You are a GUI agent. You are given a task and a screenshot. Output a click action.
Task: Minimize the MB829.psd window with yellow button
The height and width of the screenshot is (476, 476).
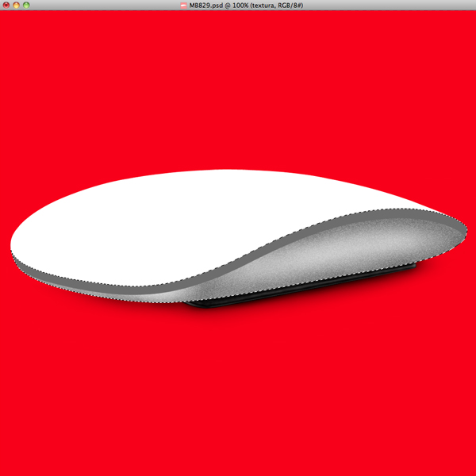[17, 6]
